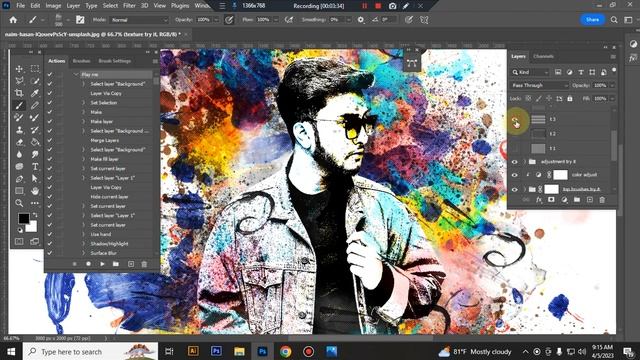Stop the screen recording red square

(x=378, y=6)
